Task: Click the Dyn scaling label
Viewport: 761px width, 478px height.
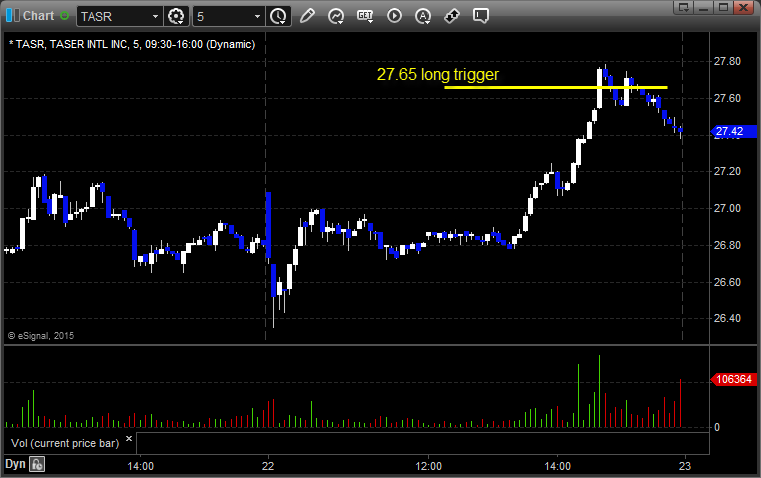Action: [x=15, y=464]
